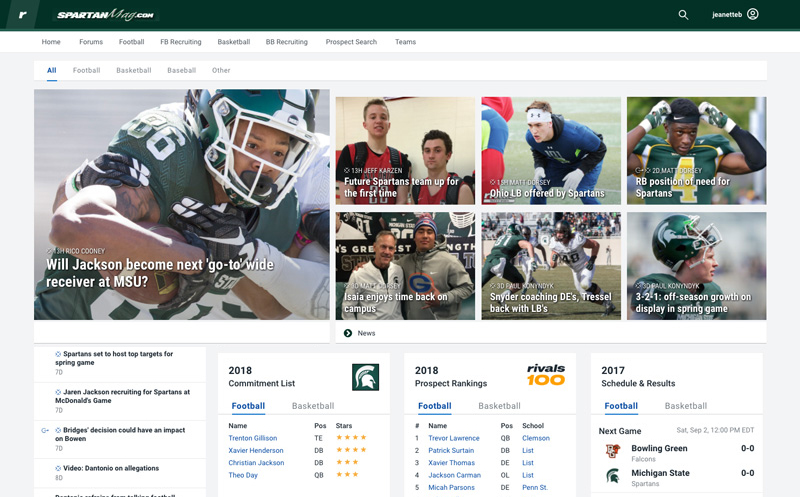Screen dimensions: 800x497
Task: Open Prospect Search menu item
Action: click(351, 42)
